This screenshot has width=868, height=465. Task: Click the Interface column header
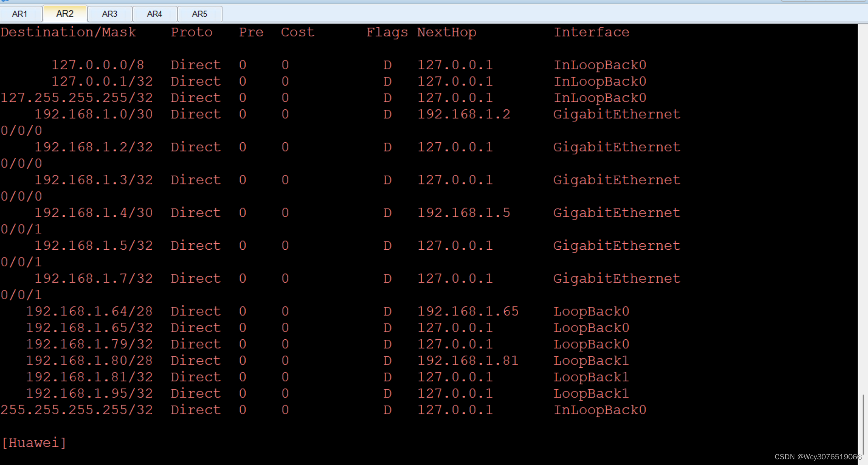point(592,32)
